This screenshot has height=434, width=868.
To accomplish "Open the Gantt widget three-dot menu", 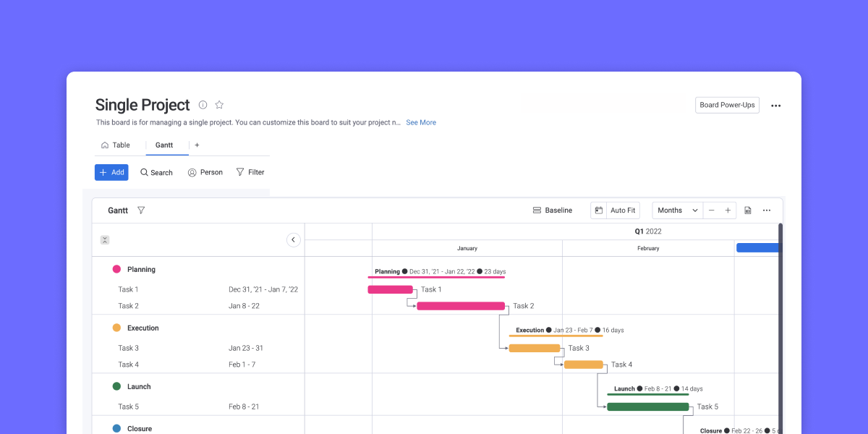I will (x=767, y=210).
